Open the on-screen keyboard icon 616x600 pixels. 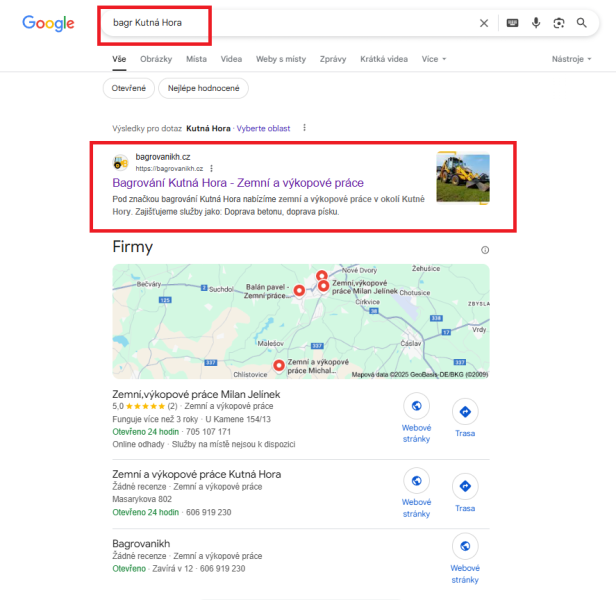click(512, 23)
